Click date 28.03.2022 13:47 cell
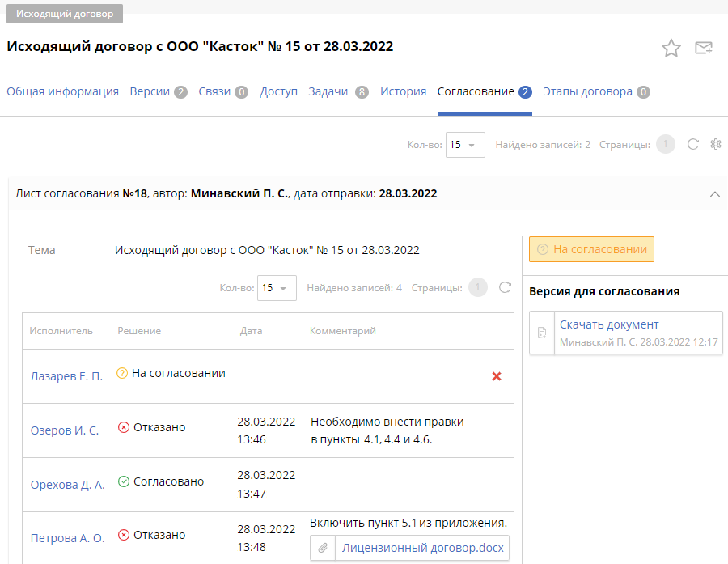This screenshot has width=728, height=564. coord(266,485)
